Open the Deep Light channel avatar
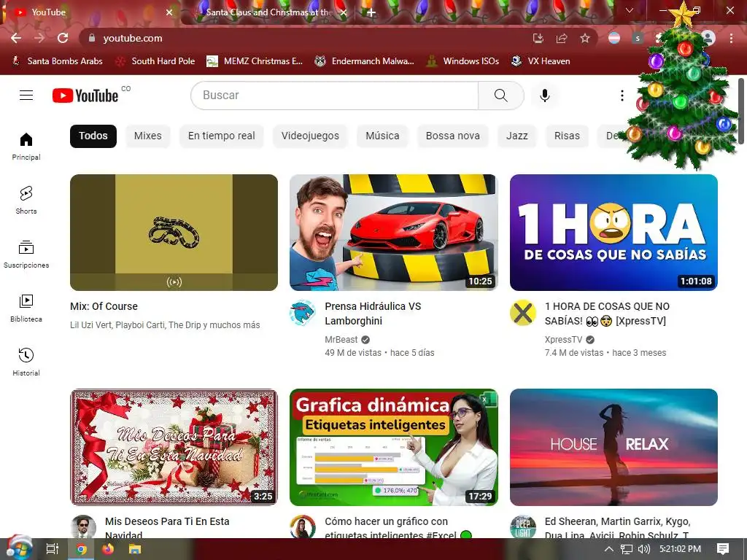Viewport: 747px width, 560px height. pyautogui.click(x=522, y=528)
